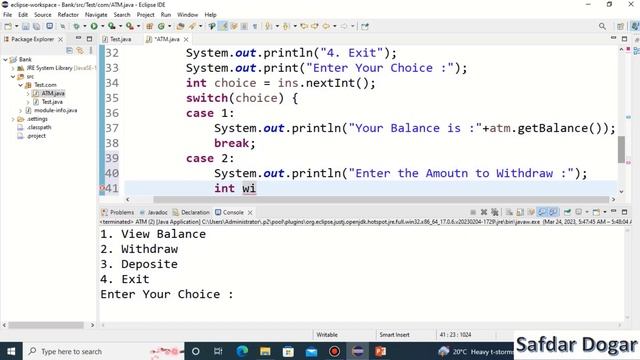This screenshot has width=640, height=360.
Task: Click the Pin Console icon
Action: [567, 212]
